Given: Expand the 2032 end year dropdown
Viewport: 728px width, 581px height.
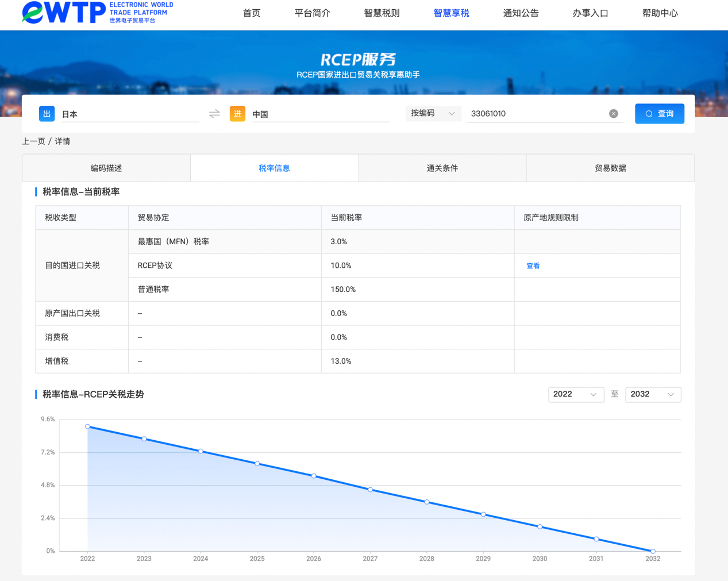Looking at the screenshot, I should tap(652, 394).
